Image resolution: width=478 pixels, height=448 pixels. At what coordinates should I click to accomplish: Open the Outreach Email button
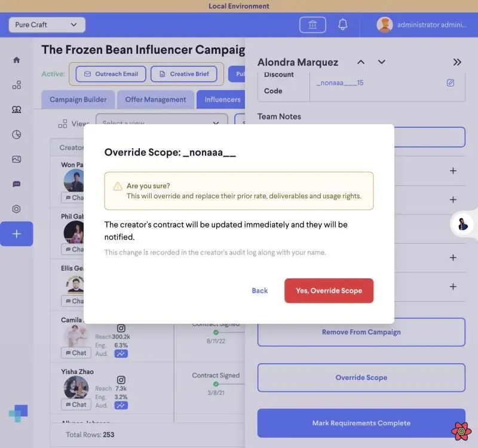[x=111, y=74]
